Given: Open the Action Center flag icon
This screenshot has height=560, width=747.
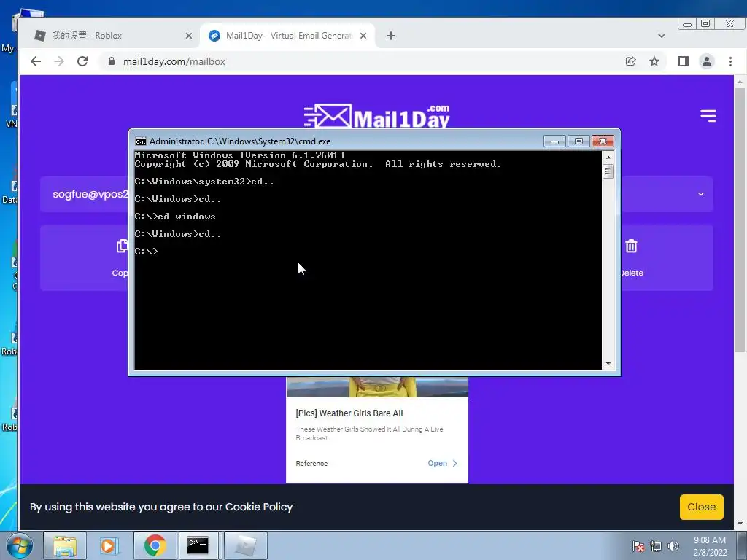Looking at the screenshot, I should coord(638,546).
